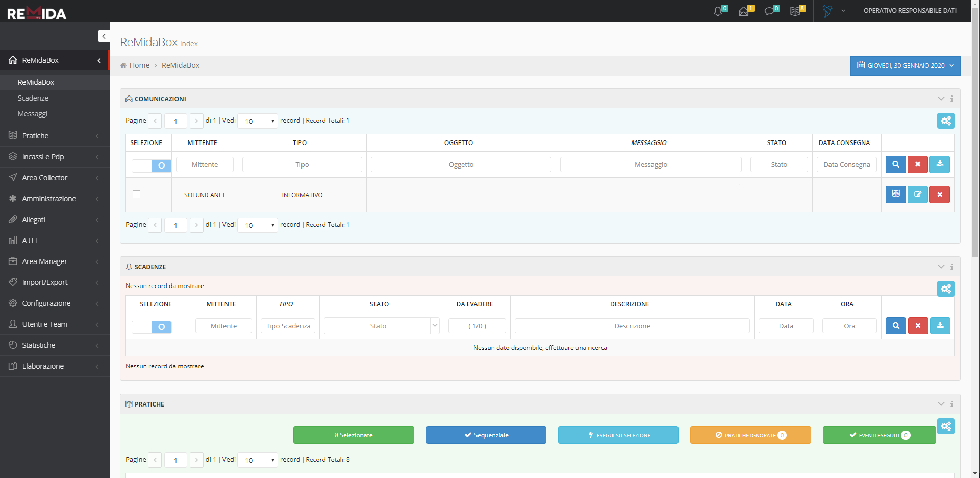Toggle the Selezione switch in Scadenze
The width and height of the screenshot is (980, 478).
[x=152, y=327]
